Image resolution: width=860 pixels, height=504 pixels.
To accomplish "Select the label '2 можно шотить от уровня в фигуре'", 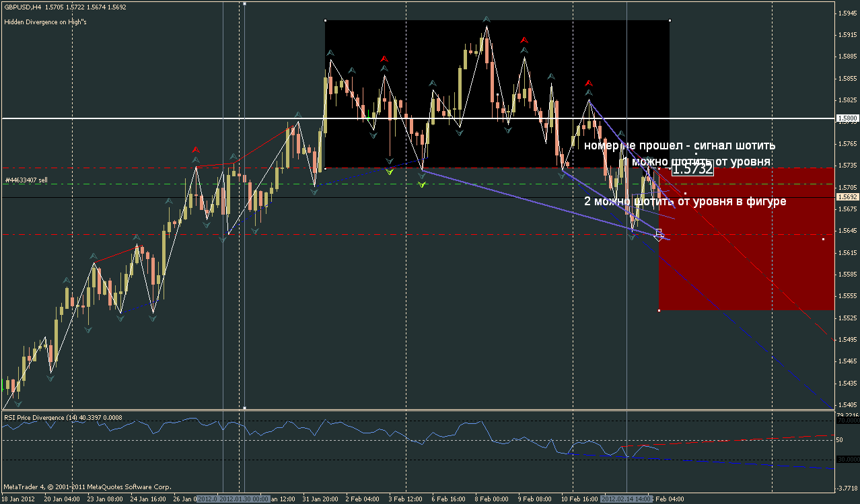I will (685, 201).
